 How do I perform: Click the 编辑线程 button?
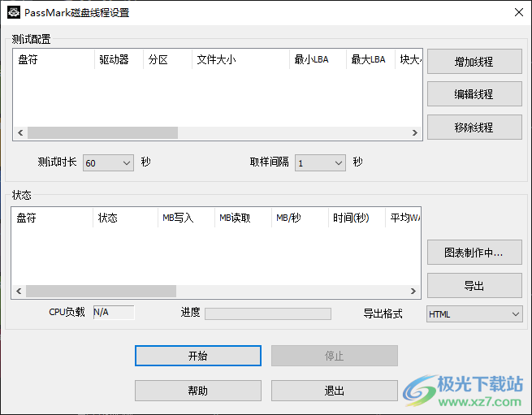point(474,94)
